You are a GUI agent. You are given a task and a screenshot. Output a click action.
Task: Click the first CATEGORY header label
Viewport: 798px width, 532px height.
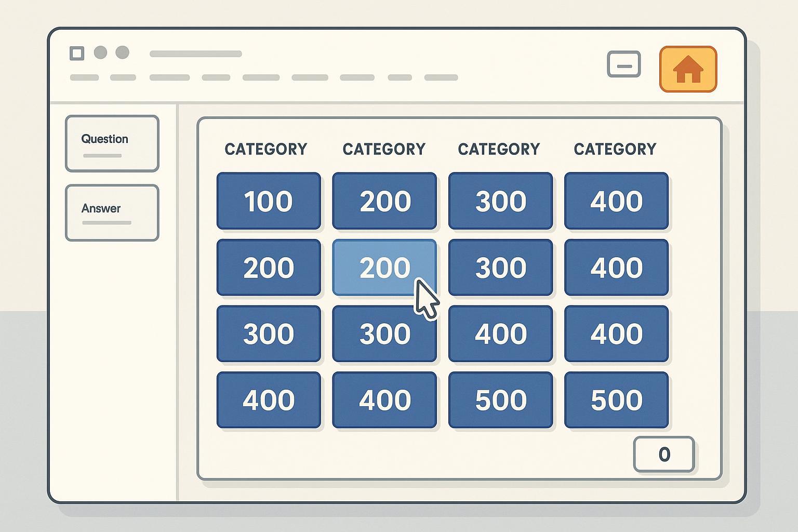click(265, 149)
